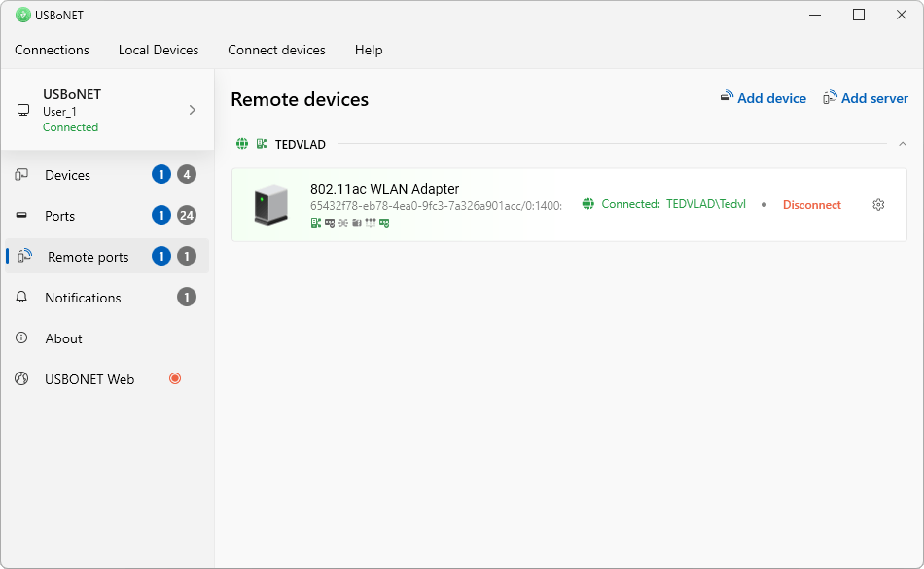Click the gear settings icon for WLAN Adapter

click(x=878, y=205)
